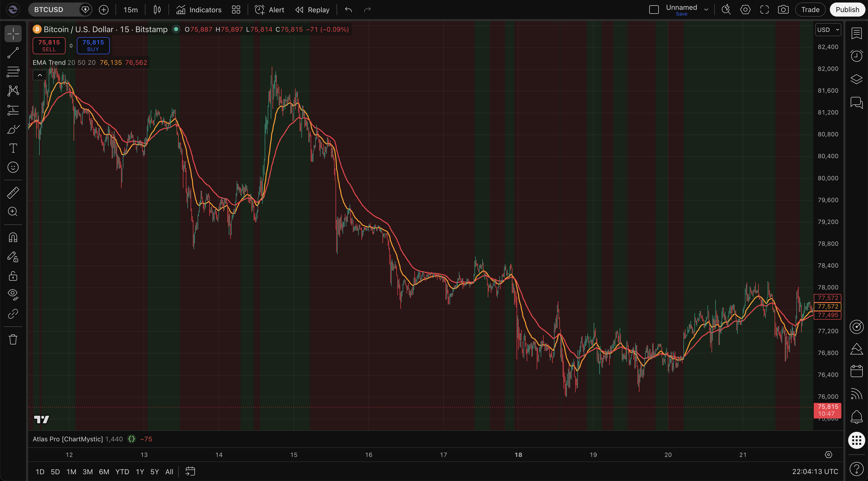Image resolution: width=868 pixels, height=481 pixels.
Task: Open the candlestick chart style menu
Action: click(157, 10)
